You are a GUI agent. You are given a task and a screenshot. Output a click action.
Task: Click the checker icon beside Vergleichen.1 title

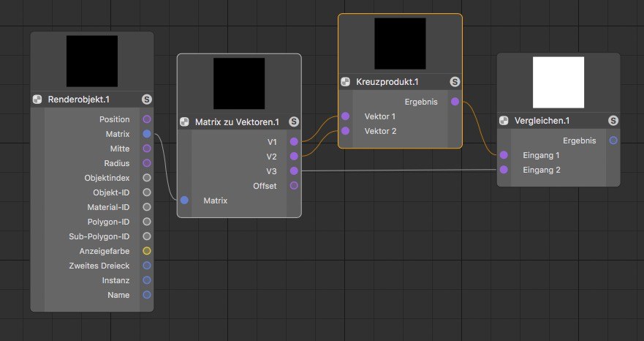(x=504, y=121)
